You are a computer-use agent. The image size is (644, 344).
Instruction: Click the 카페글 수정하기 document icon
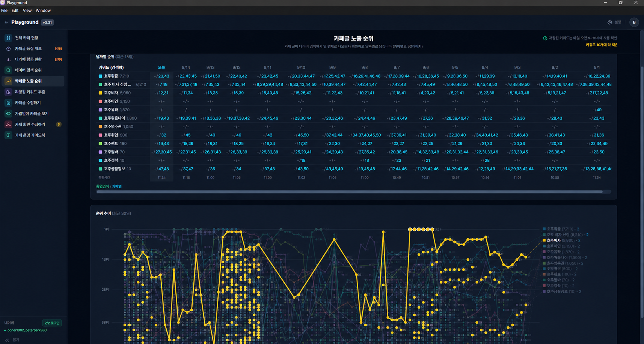coord(8,103)
